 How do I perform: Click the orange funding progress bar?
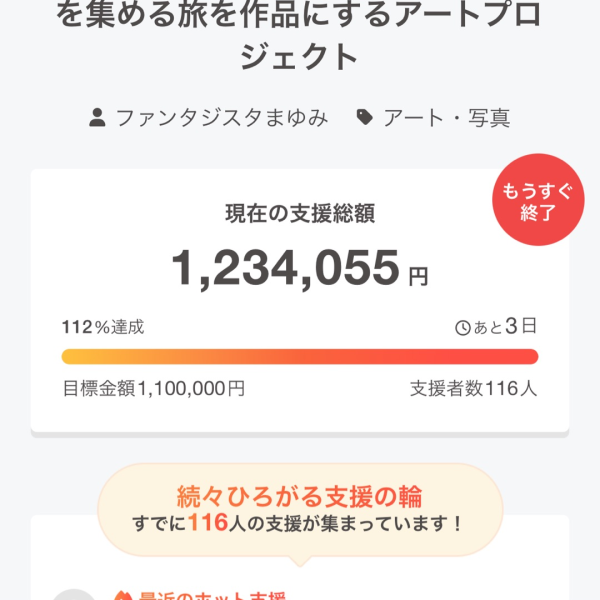click(300, 357)
